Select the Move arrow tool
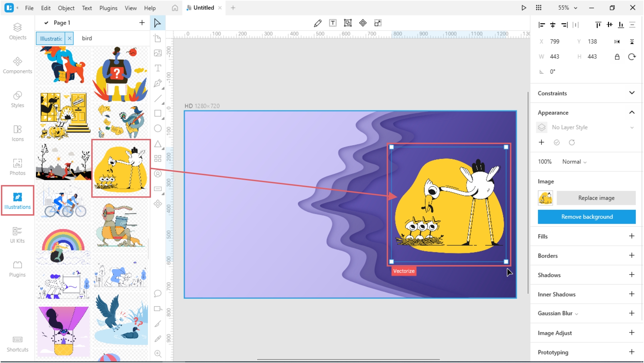Viewport: 644px width, 363px height. tap(157, 23)
